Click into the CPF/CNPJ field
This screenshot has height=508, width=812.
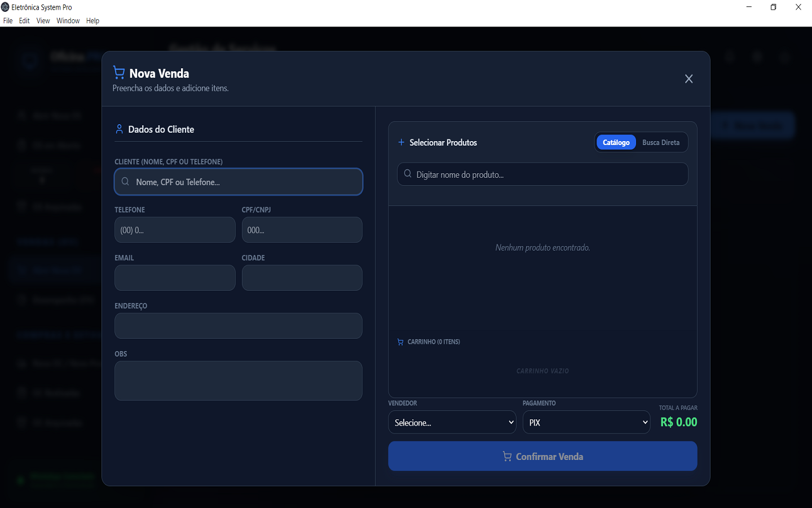click(x=302, y=230)
